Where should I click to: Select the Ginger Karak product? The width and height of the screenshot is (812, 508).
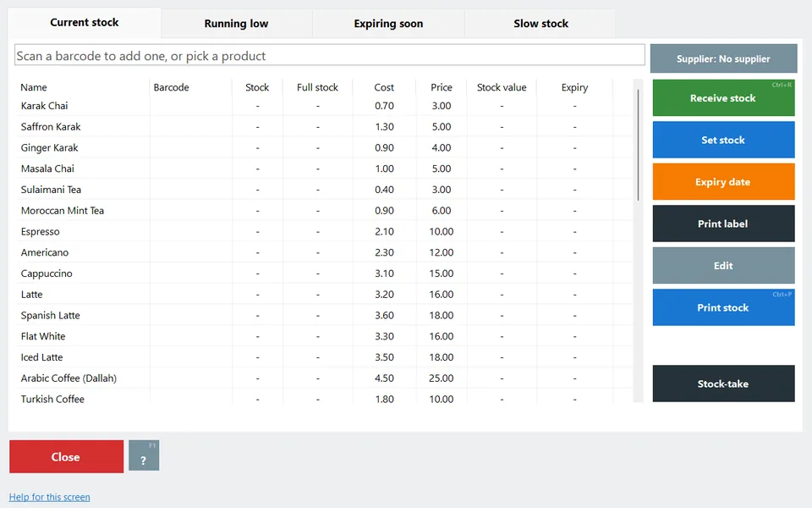pos(325,147)
